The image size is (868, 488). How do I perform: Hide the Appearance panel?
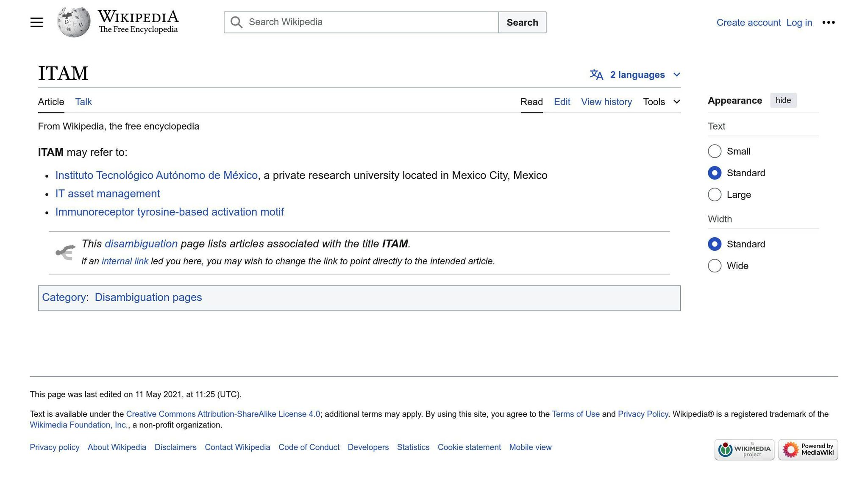[x=783, y=100]
